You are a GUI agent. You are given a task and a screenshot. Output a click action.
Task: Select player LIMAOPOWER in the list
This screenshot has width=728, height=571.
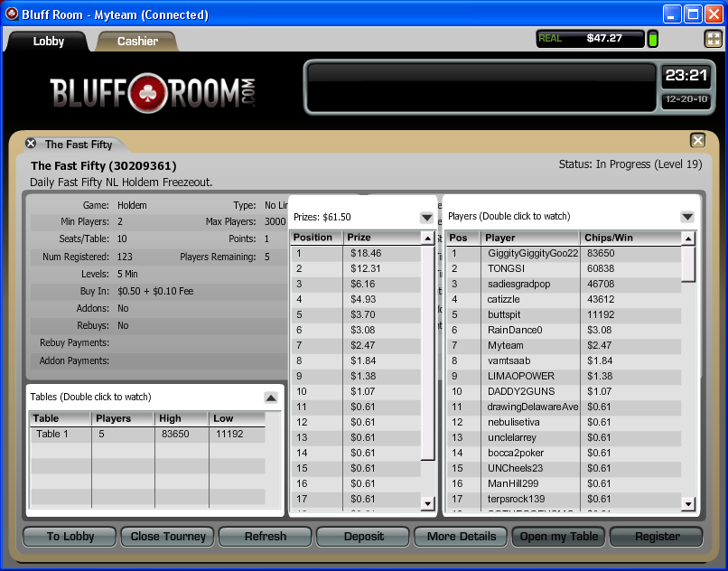click(x=564, y=377)
